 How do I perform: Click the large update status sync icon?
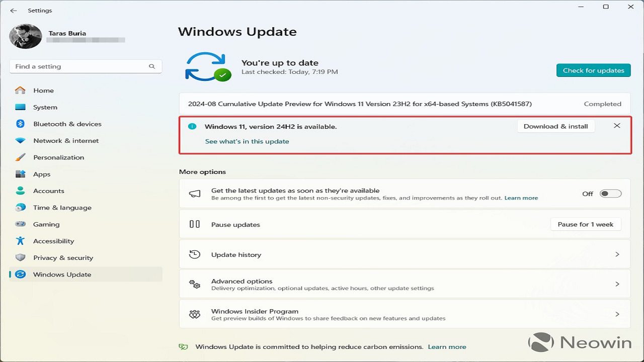coord(208,67)
